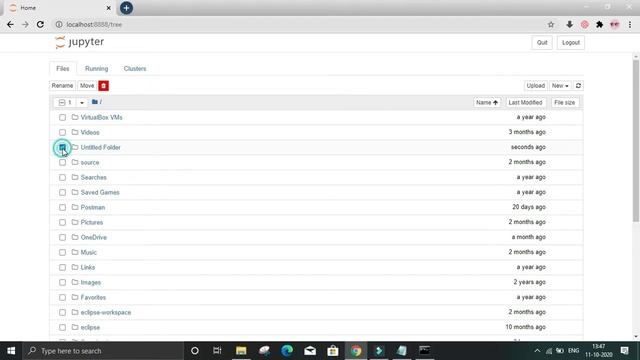Image resolution: width=640 pixels, height=360 pixels.
Task: Open the New dropdown menu
Action: 560,86
